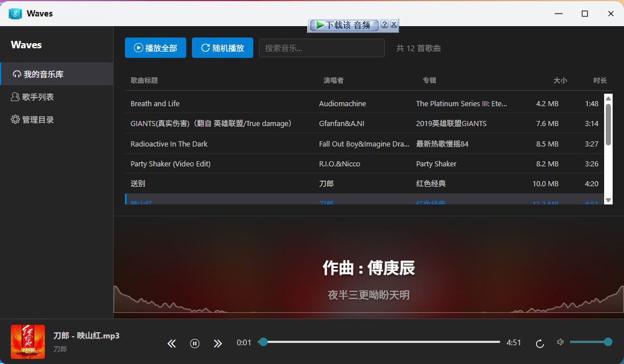Screen dimensions: 624x364
Task: Click the 大小 column header
Action: (560, 81)
